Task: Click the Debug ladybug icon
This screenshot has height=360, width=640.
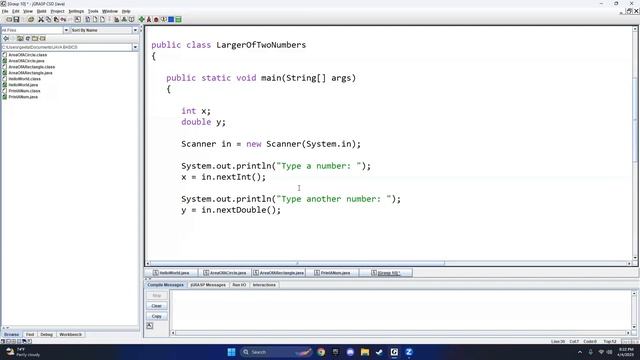Action: (x=156, y=19)
